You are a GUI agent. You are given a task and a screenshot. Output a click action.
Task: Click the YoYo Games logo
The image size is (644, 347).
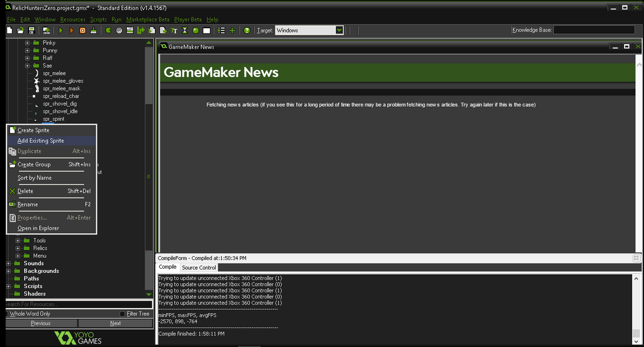(x=78, y=337)
